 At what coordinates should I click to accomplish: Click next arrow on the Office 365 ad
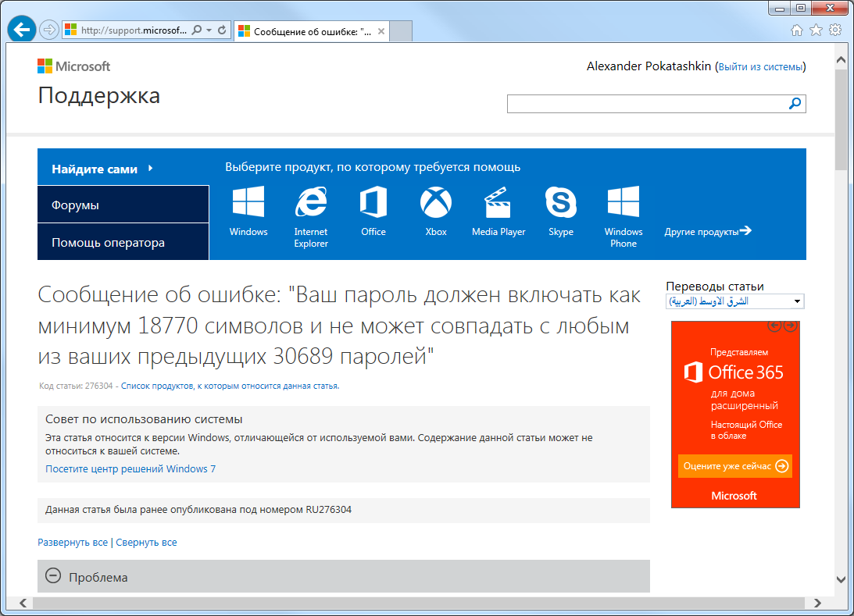(790, 326)
